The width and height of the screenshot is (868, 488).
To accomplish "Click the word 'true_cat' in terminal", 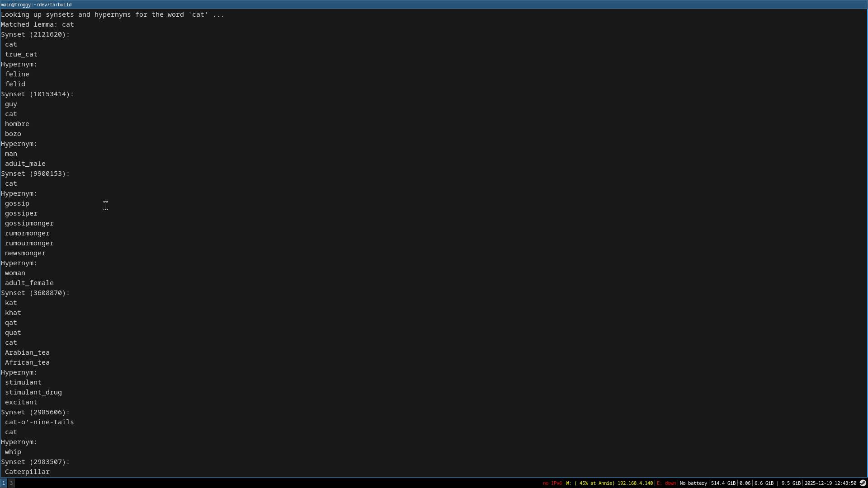I will 21,54.
